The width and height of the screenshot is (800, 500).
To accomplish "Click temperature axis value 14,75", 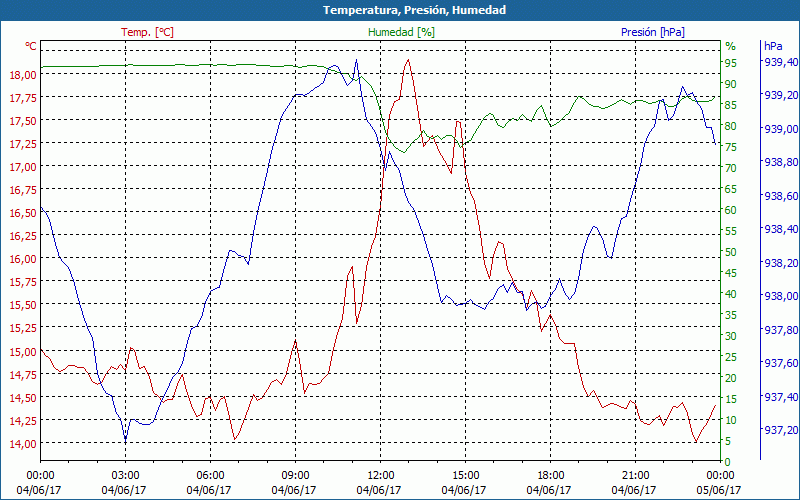I will coord(23,374).
